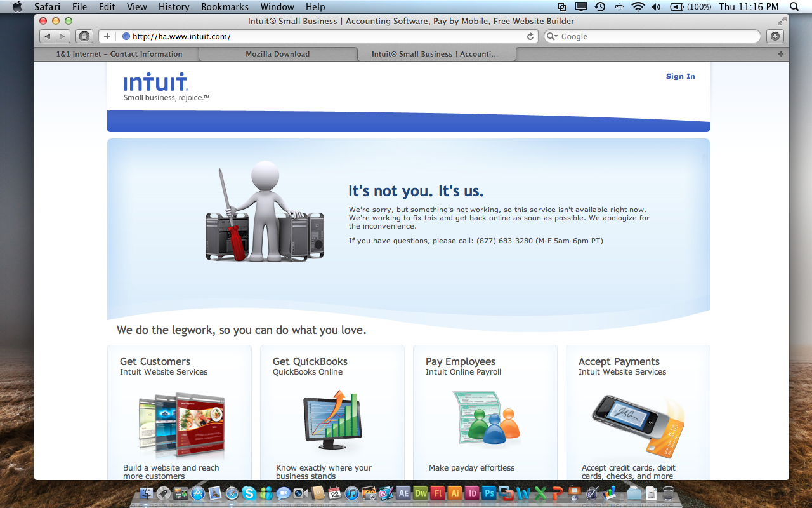Launch FaceTime from the Dock
The width and height of the screenshot is (812, 508).
pyautogui.click(x=300, y=493)
